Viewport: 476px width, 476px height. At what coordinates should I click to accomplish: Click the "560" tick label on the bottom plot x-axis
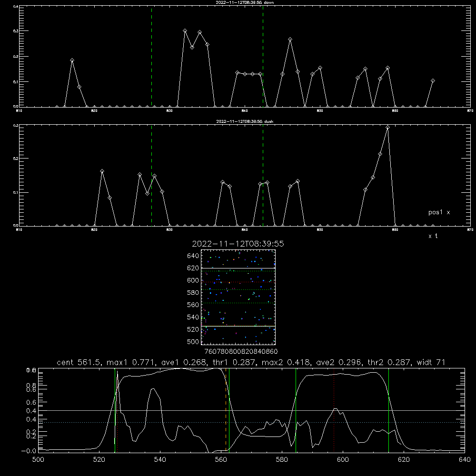[221, 460]
